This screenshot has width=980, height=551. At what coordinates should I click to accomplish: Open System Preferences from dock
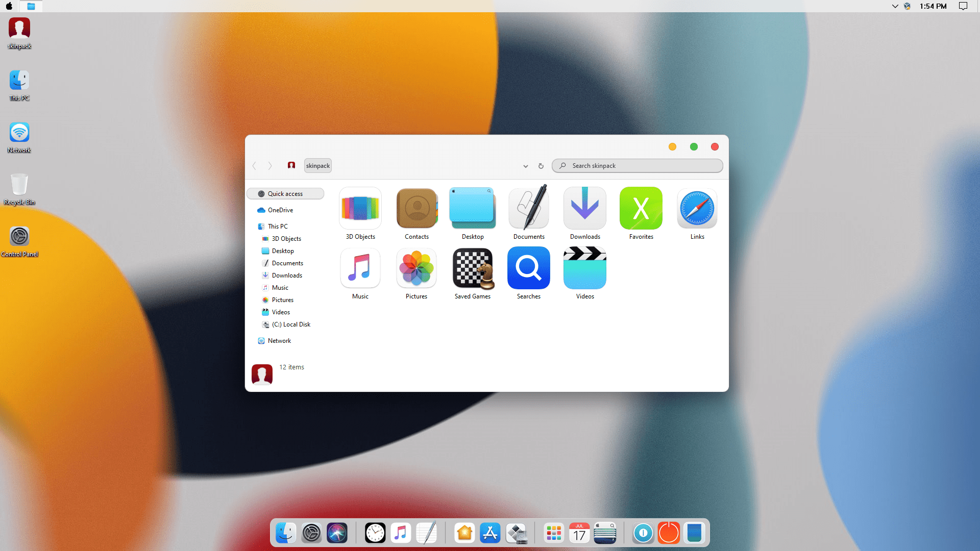coord(311,533)
